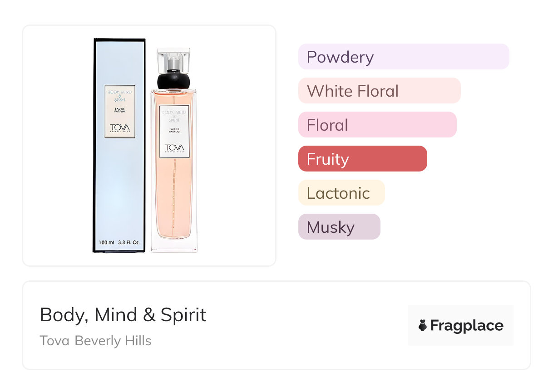Click the black collar on the bottle
The image size is (553, 392).
(x=173, y=80)
